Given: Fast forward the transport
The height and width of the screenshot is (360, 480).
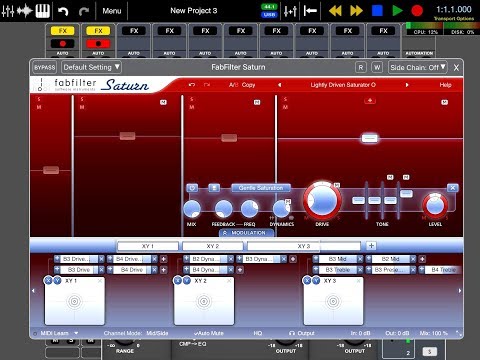Looking at the screenshot, I should click(356, 11).
